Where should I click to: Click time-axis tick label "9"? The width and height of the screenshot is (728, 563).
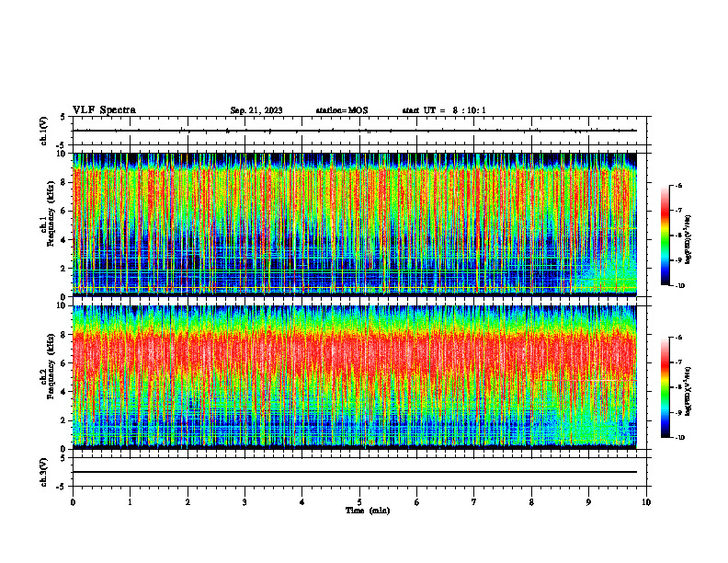[x=588, y=502]
